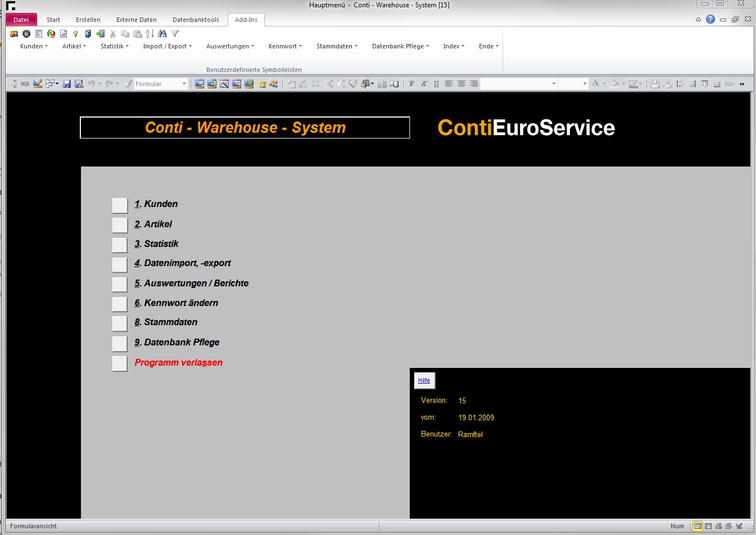Click the Underline U formatting icon
This screenshot has width=756, height=535.
coord(436,84)
